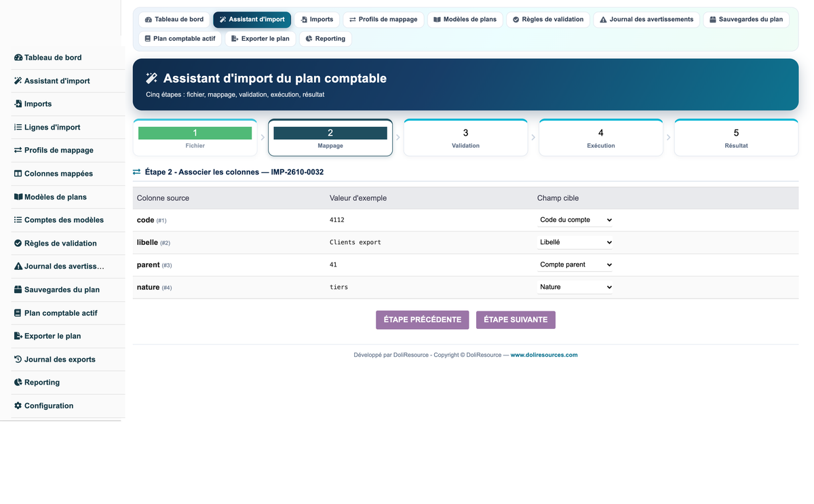Open the target field dropdown for nature column
Screen dimensions: 814x504
575,287
